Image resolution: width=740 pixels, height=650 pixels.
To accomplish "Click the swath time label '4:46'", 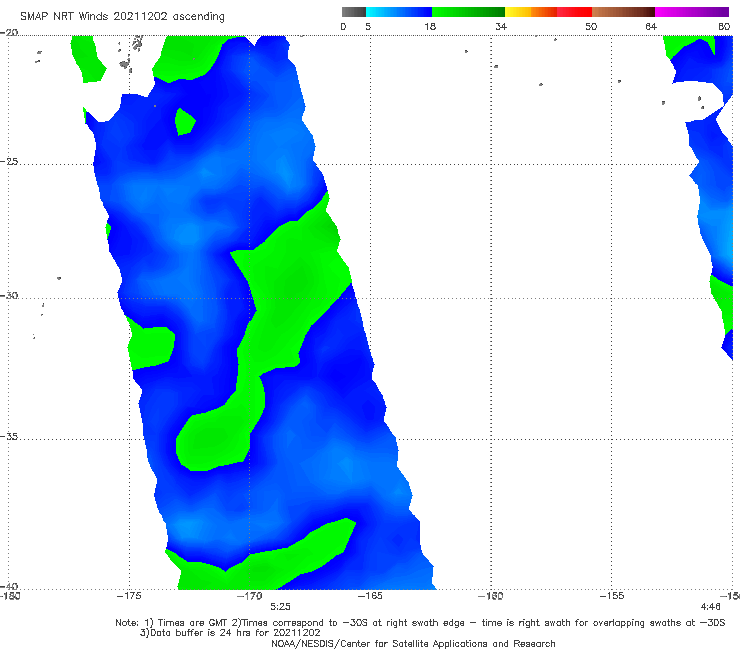I will 710,607.
